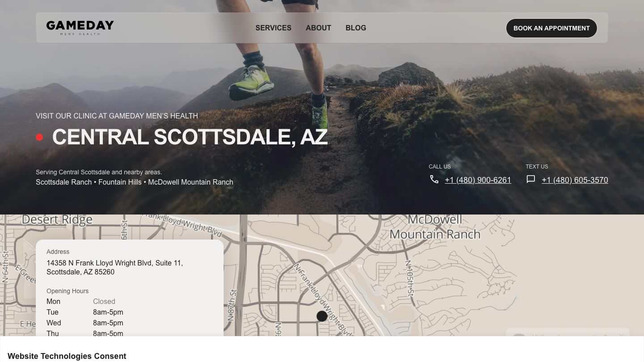Click the text message bubble icon
The width and height of the screenshot is (644, 362).
[x=531, y=179]
